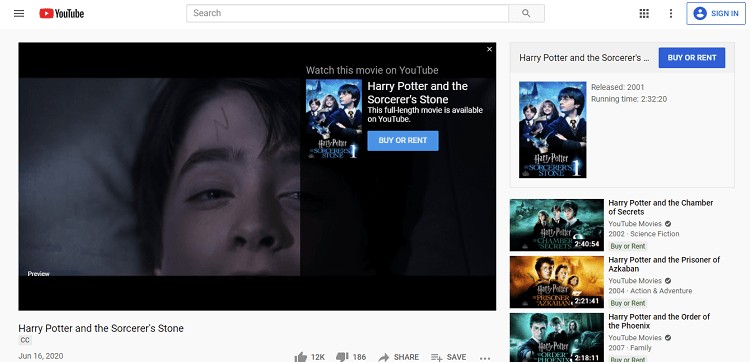Open Chamber of Secrets thumbnail

[557, 225]
